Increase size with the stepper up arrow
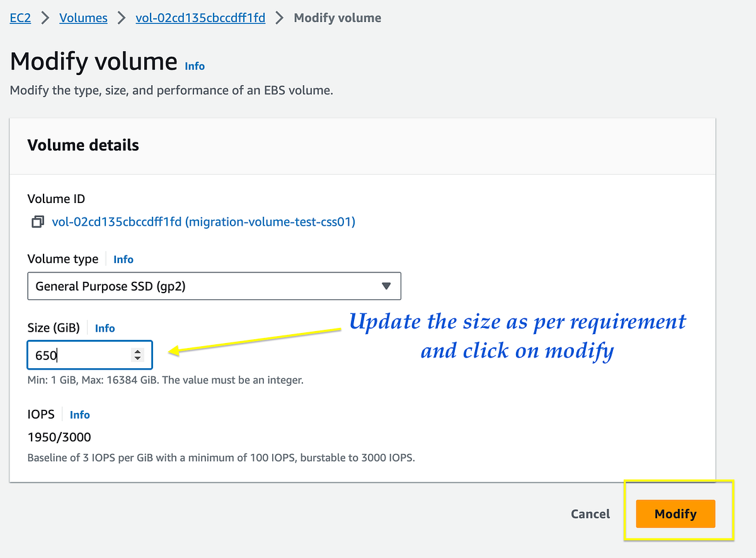Screen dimensions: 756x558 (137, 351)
